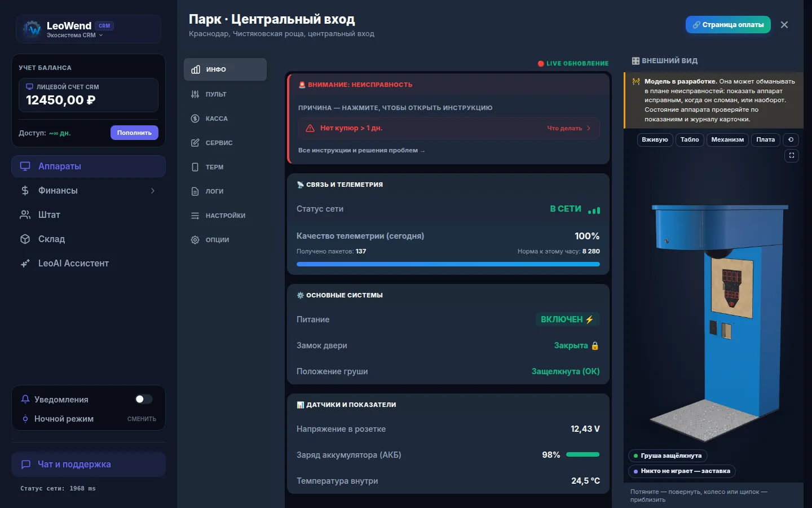Click the balance value 12450,00 ₽
Image resolution: width=812 pixels, height=508 pixels.
pyautogui.click(x=61, y=100)
